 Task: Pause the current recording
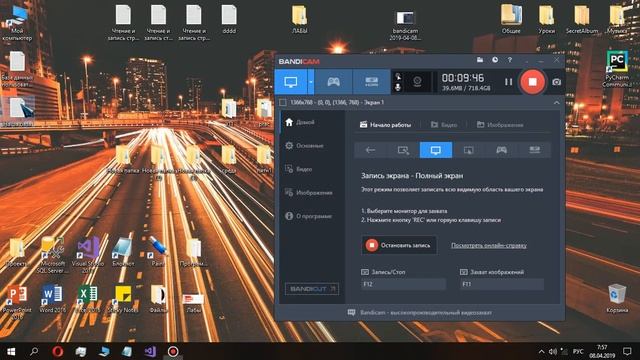508,82
